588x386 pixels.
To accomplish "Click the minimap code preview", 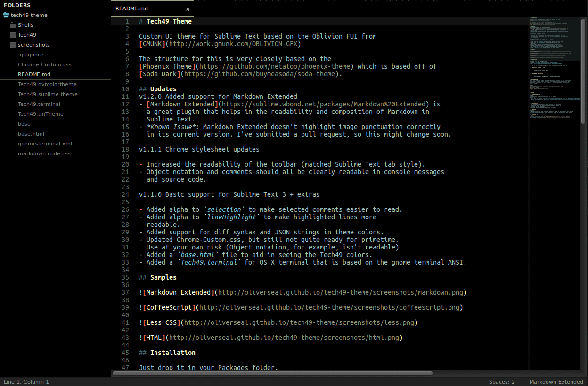I will tap(555, 68).
